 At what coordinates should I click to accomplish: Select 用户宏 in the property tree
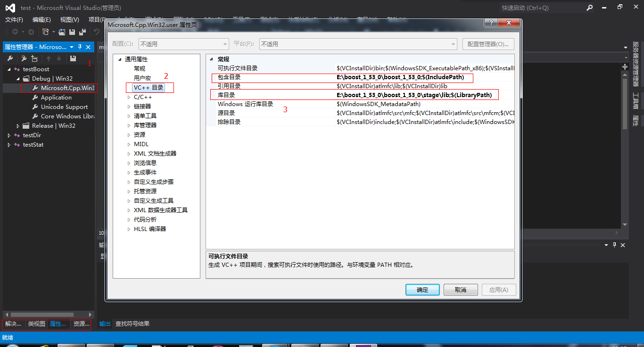142,78
